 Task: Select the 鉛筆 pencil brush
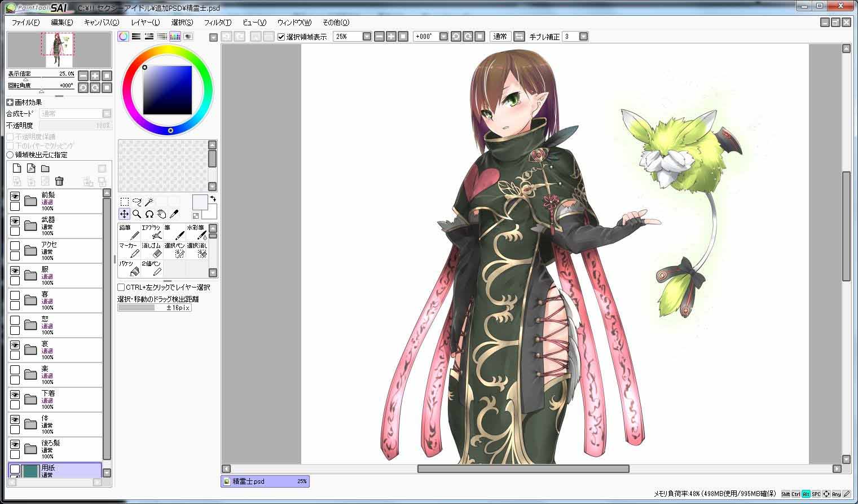[129, 232]
